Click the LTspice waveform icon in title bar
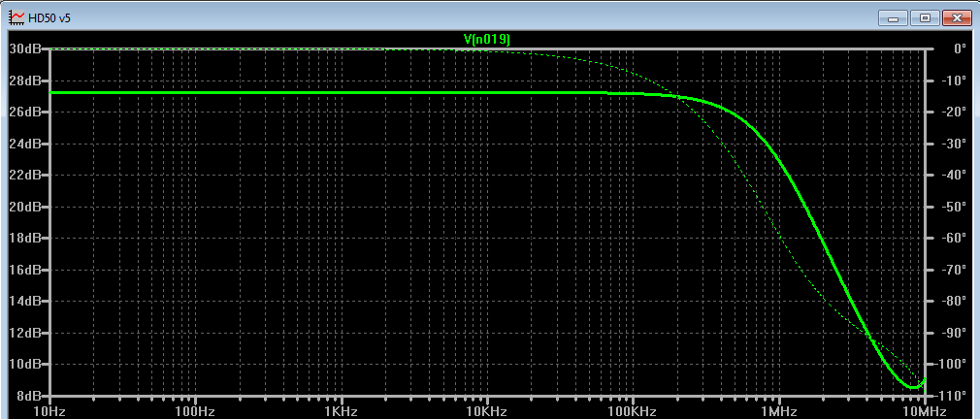 pyautogui.click(x=16, y=17)
